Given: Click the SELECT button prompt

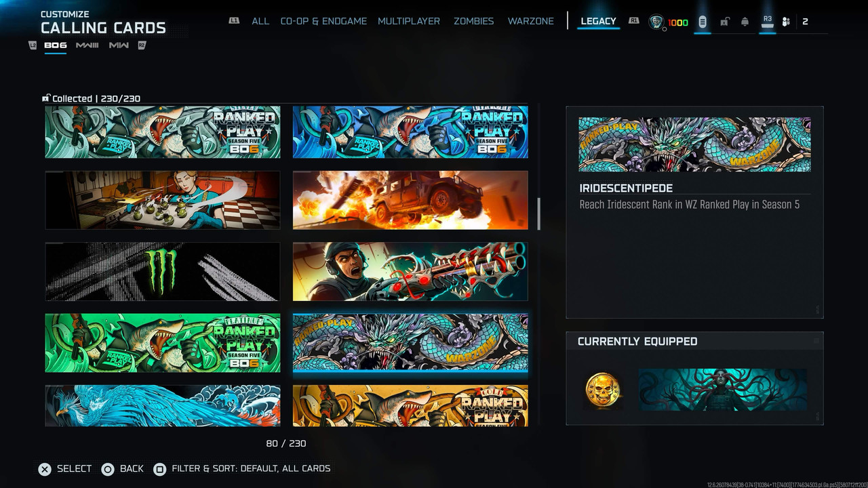Looking at the screenshot, I should point(65,468).
